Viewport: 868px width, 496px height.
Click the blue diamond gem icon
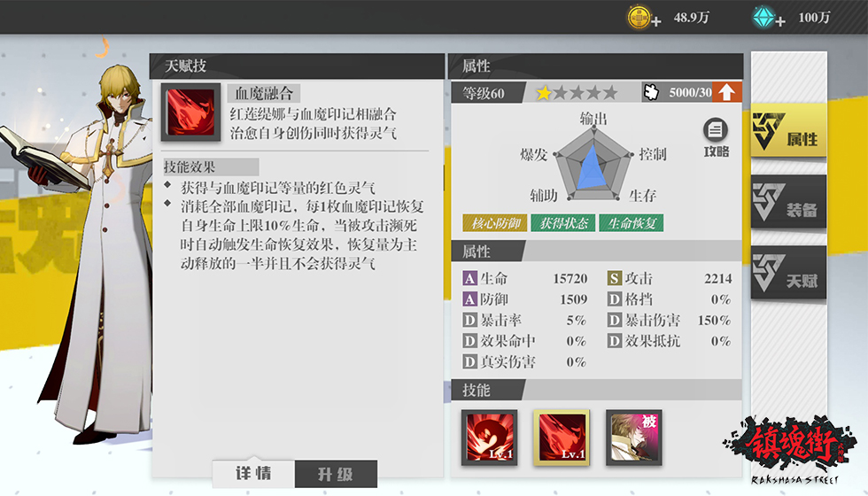pos(763,17)
